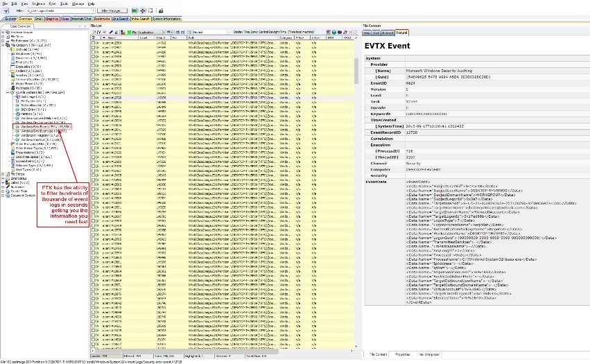Click the colored bar chart icon in File List toolbar
This screenshot has width=590, height=364.
pos(123,33)
